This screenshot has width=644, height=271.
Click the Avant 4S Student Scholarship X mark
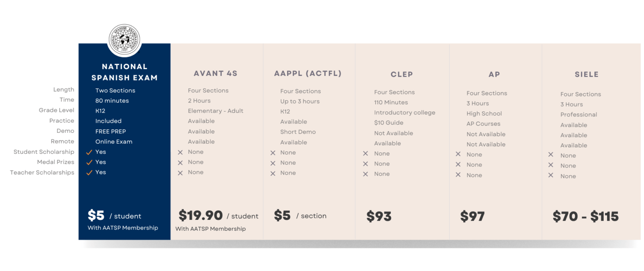pyautogui.click(x=180, y=152)
